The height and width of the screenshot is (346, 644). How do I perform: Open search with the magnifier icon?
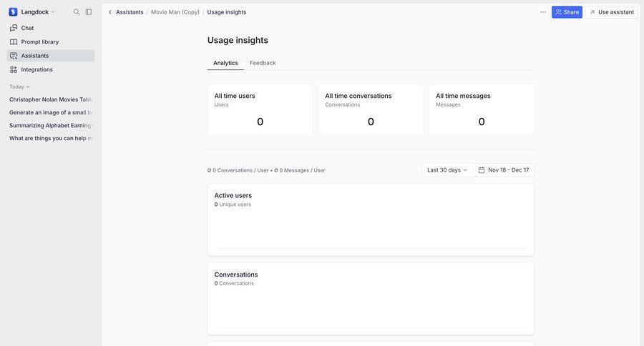[x=77, y=12]
